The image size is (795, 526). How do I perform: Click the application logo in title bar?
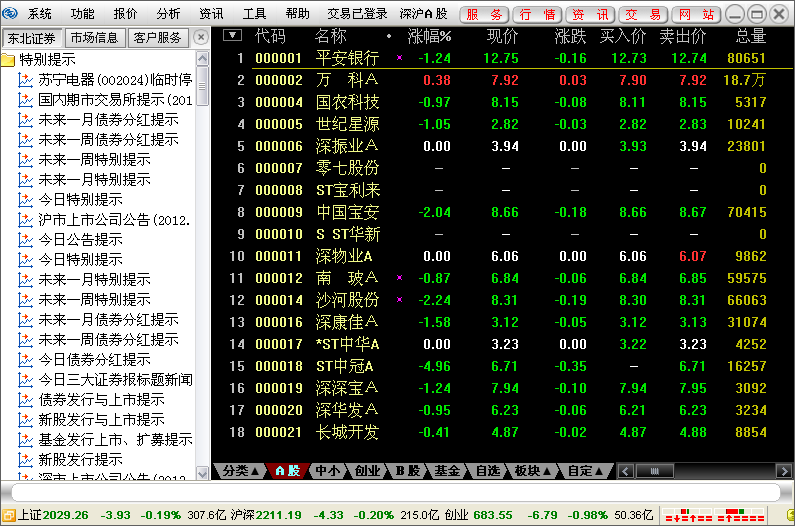point(11,14)
